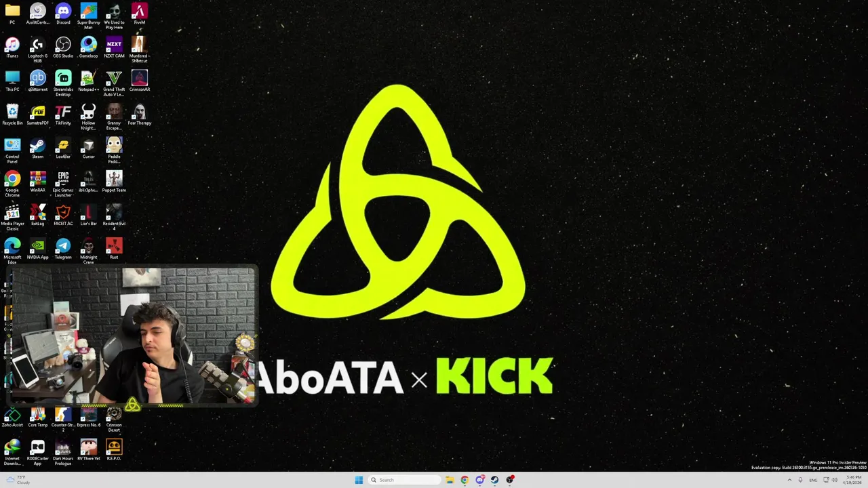This screenshot has width=868, height=488.
Task: Select Resident Evil 4 icon
Action: (114, 218)
